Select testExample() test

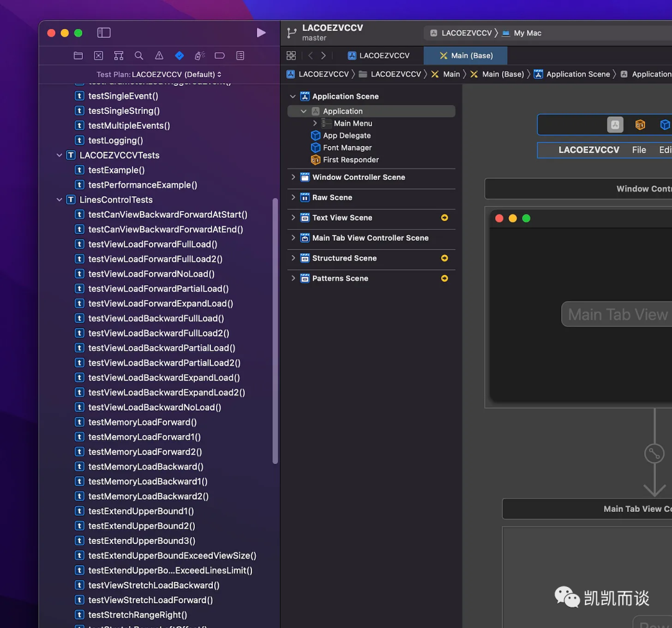tap(116, 170)
